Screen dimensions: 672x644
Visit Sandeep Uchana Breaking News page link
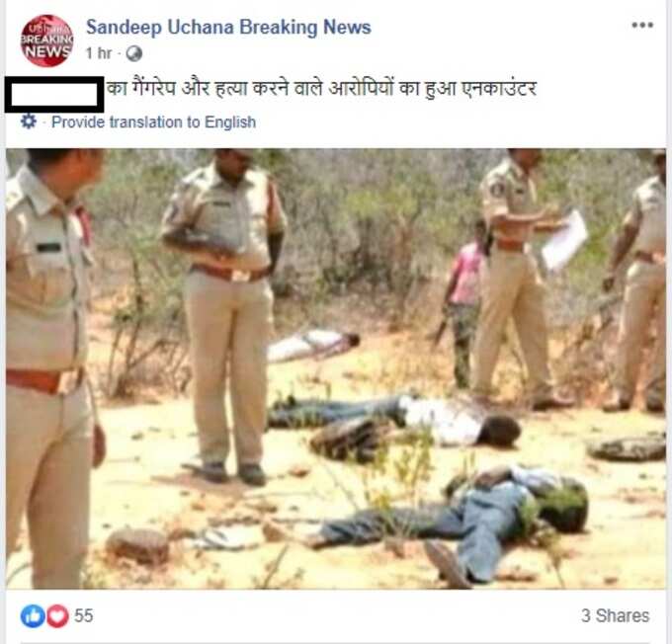pyautogui.click(x=228, y=27)
